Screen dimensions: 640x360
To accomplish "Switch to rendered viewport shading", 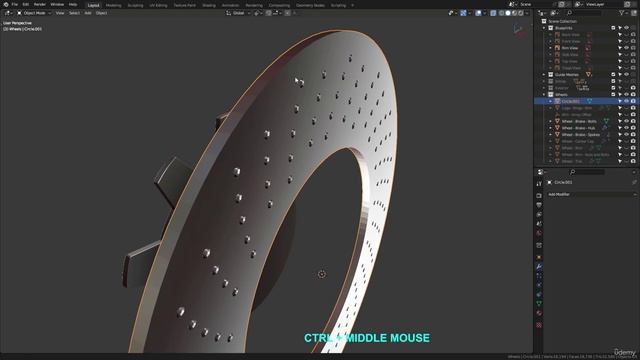I will (x=520, y=13).
